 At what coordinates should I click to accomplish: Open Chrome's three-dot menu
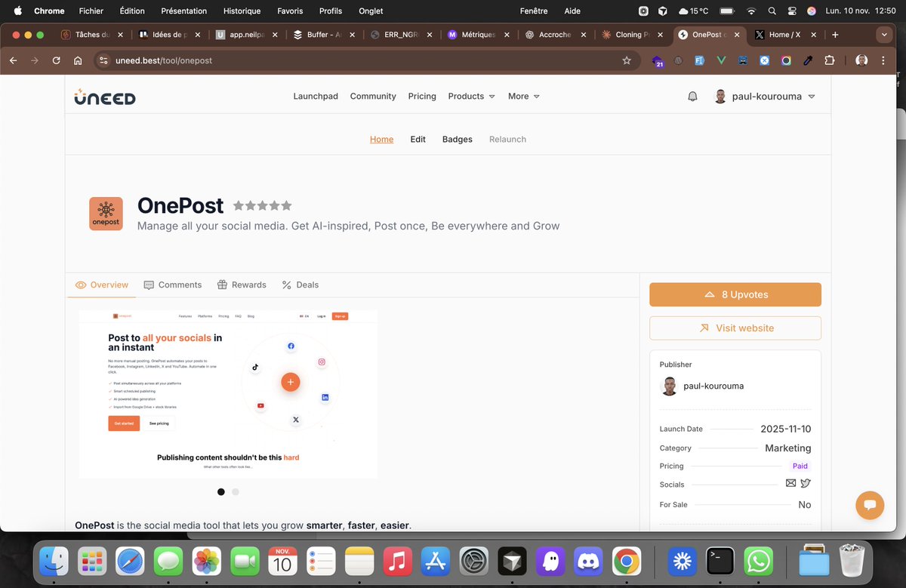point(884,60)
